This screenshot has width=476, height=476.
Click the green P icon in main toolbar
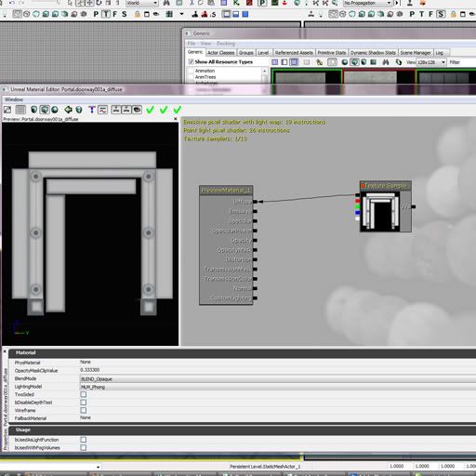(262, 3)
